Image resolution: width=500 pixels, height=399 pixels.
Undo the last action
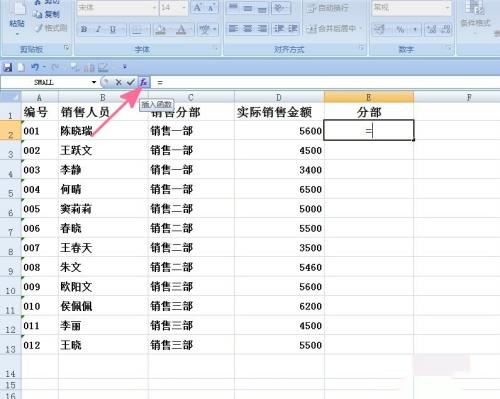pyautogui.click(x=35, y=68)
